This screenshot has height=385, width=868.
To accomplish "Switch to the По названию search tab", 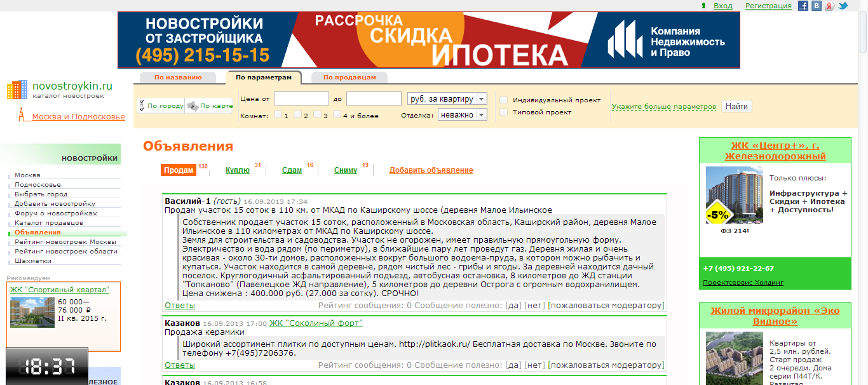I will [x=178, y=78].
